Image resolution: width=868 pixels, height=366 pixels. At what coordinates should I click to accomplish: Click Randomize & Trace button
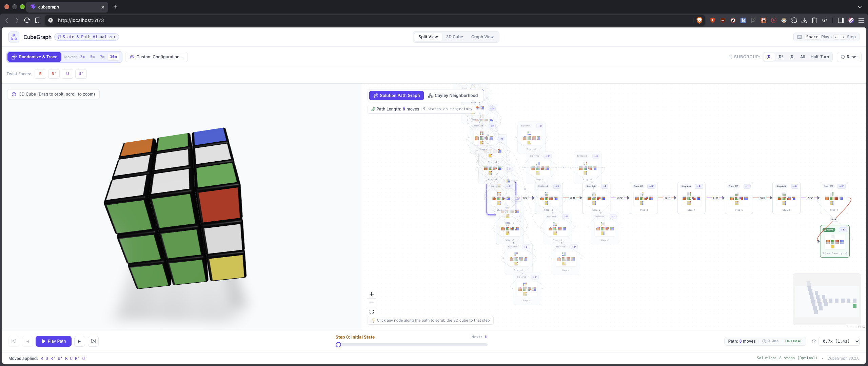coord(34,57)
